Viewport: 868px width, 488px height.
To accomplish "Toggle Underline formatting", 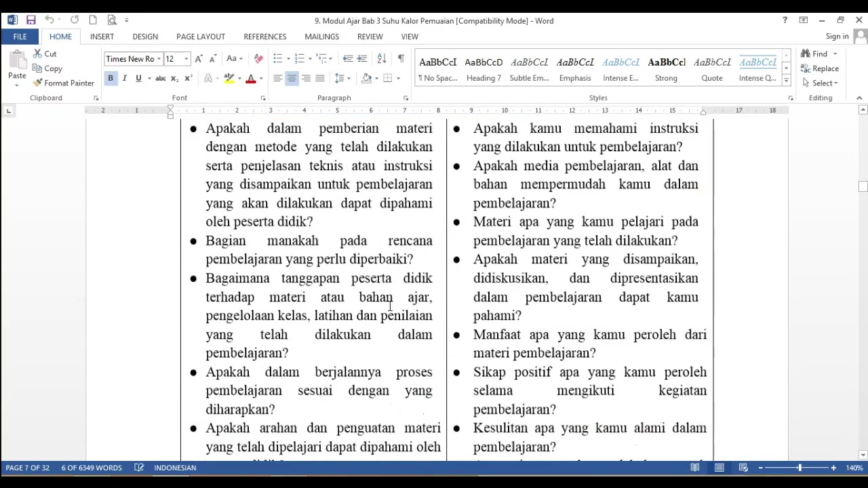I will pos(138,79).
